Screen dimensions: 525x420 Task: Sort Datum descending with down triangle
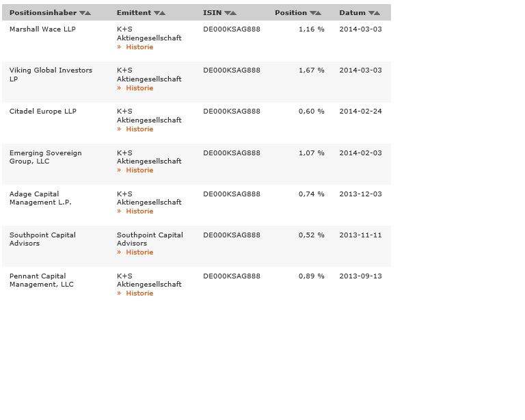371,13
